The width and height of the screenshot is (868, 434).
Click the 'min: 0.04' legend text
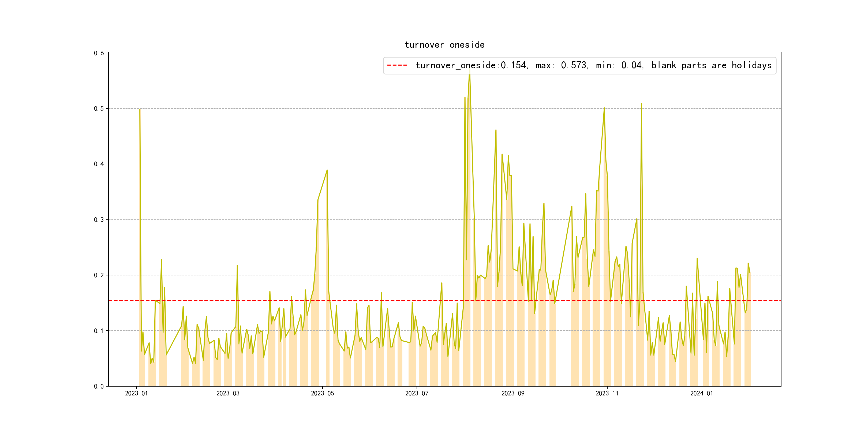point(619,65)
